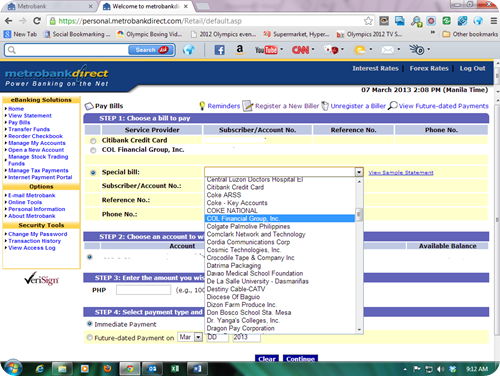
Task: Click the Amazon toolbar icon
Action: pos(239,50)
